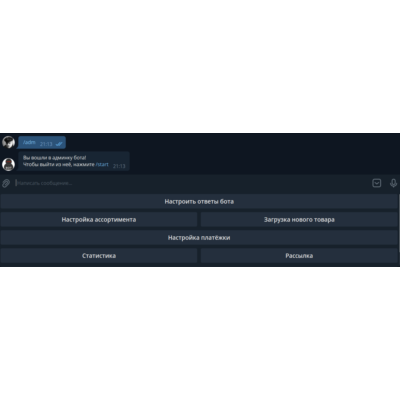Screen dimensions: 400x400
Task: Click the bot avatar beside admin reply
Action: click(x=8, y=164)
